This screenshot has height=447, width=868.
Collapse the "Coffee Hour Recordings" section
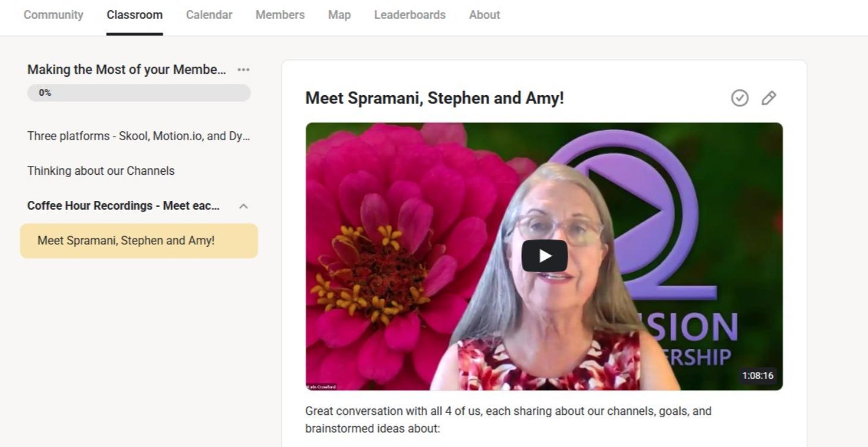pyautogui.click(x=243, y=206)
